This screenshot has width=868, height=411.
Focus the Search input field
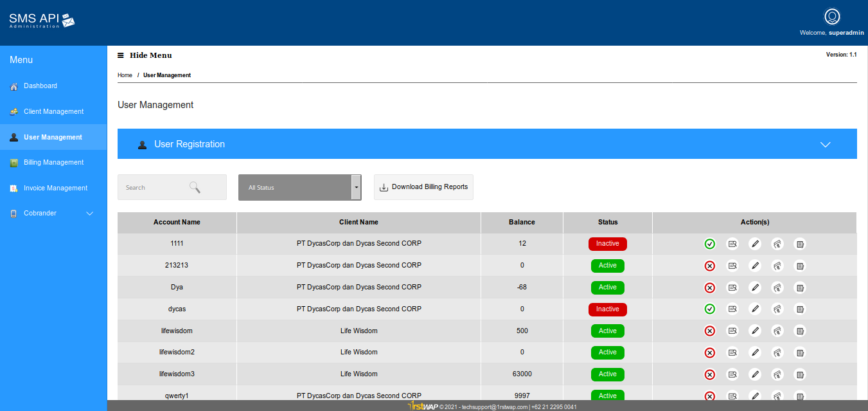pos(172,187)
